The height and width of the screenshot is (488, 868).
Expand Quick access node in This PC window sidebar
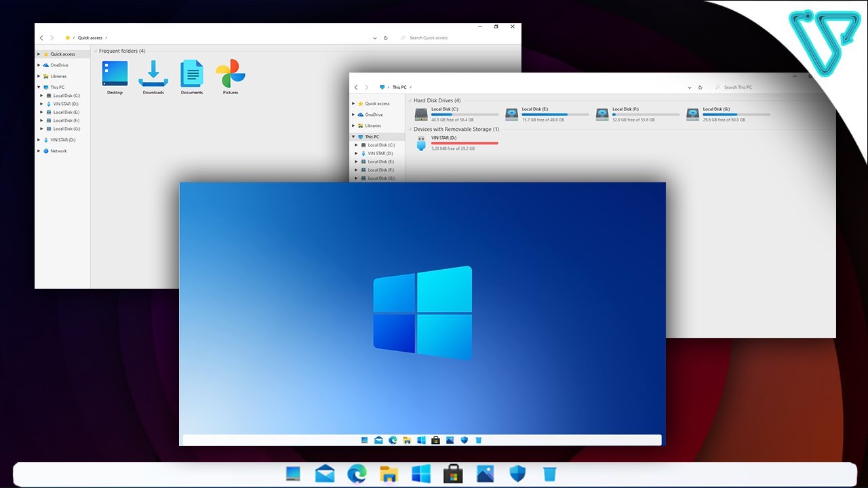353,104
